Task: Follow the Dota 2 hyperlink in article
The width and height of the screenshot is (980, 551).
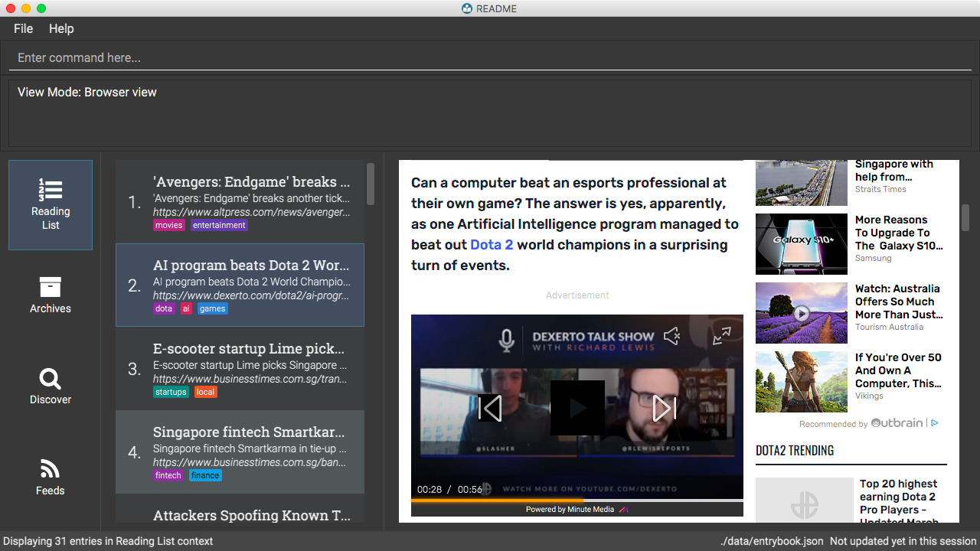Action: tap(492, 245)
